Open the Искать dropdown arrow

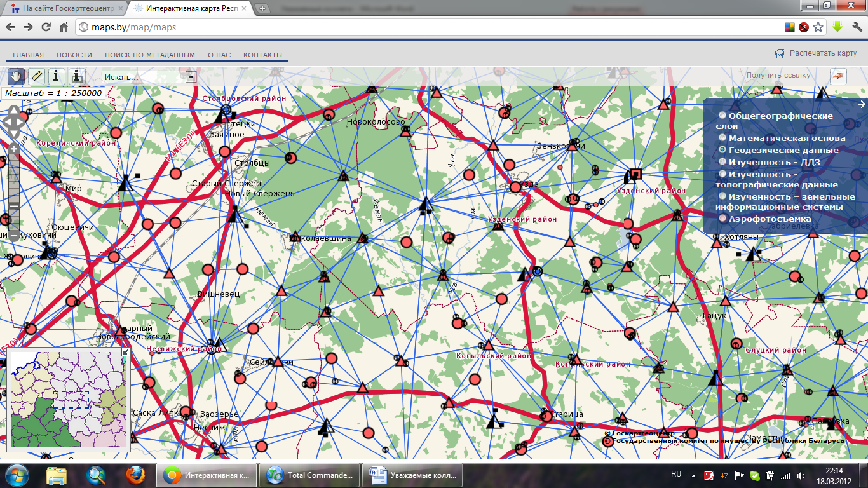[191, 77]
